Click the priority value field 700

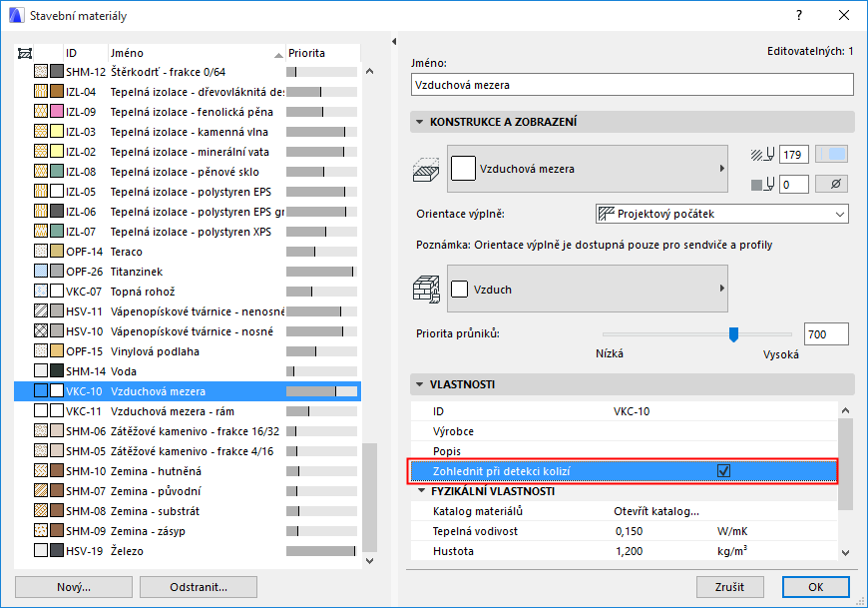click(x=826, y=333)
